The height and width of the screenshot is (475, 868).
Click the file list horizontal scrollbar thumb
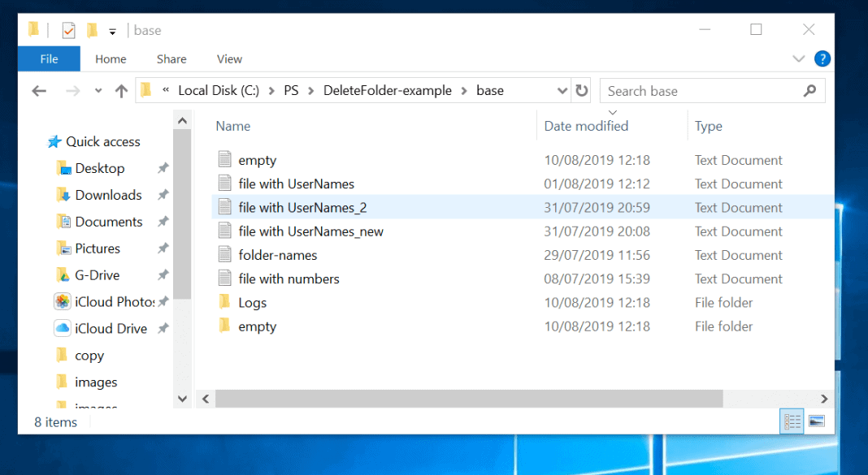pos(469,399)
